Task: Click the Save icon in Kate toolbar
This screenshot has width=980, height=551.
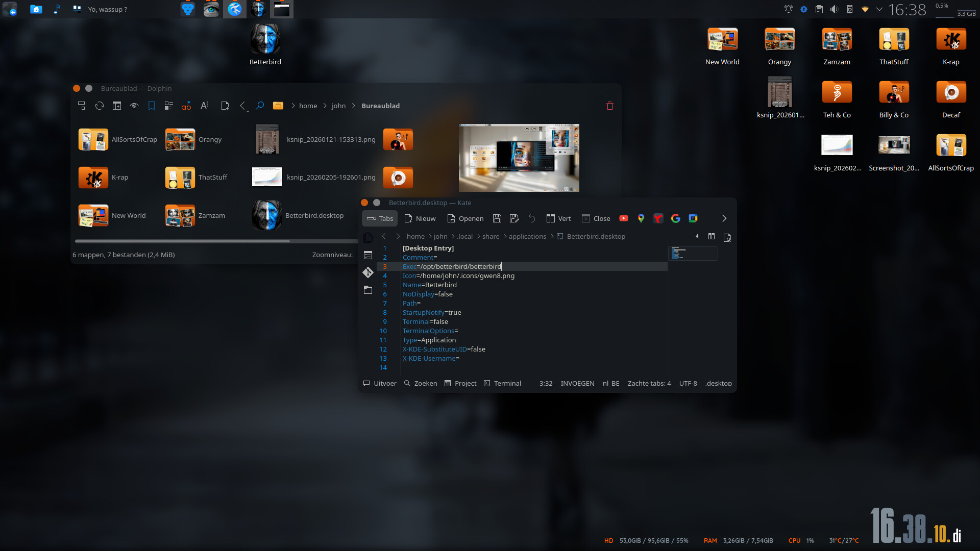Action: point(497,218)
